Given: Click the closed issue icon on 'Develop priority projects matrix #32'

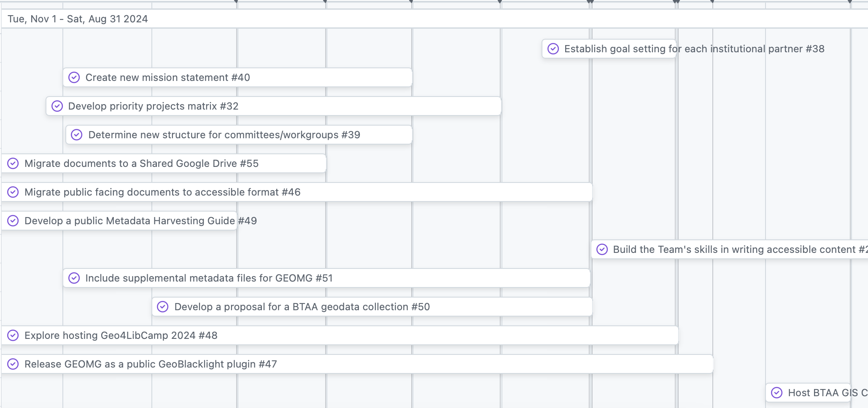Looking at the screenshot, I should pos(57,106).
